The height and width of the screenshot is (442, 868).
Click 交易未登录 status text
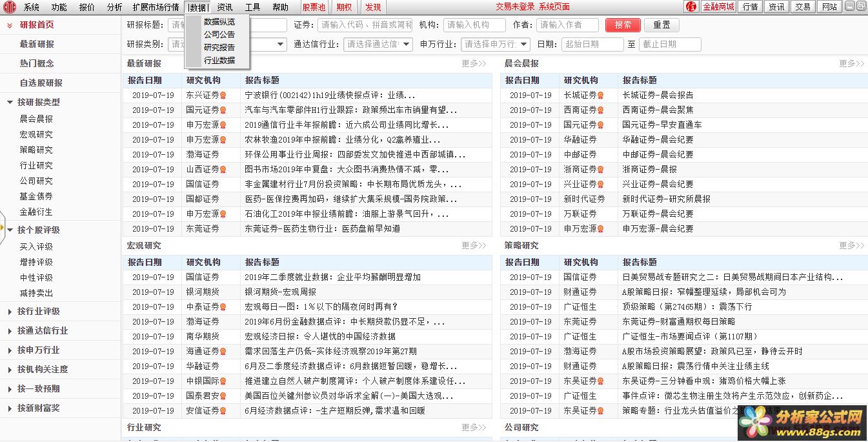coord(515,7)
